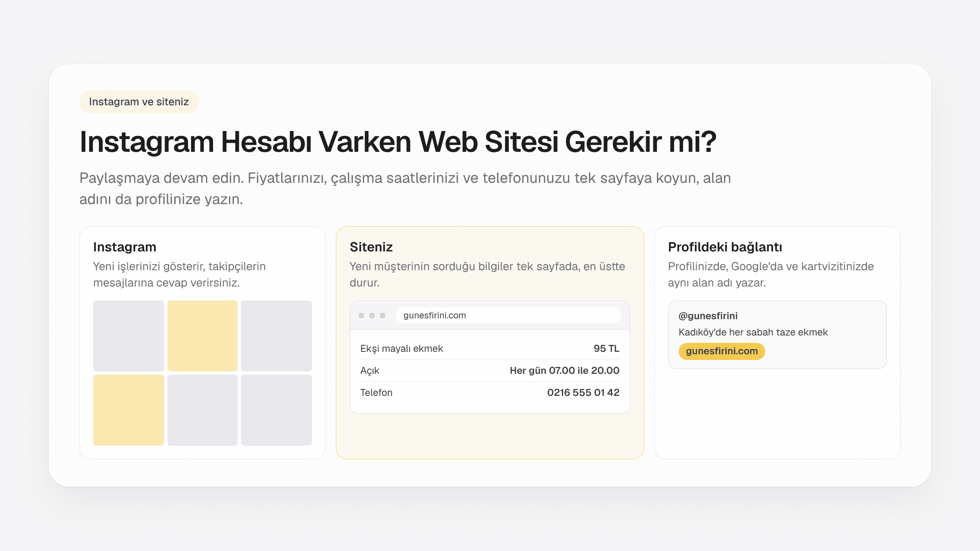Click the "Her gün 07.00 ile 20.00" hours
Image resolution: width=980 pixels, height=551 pixels.
point(564,371)
